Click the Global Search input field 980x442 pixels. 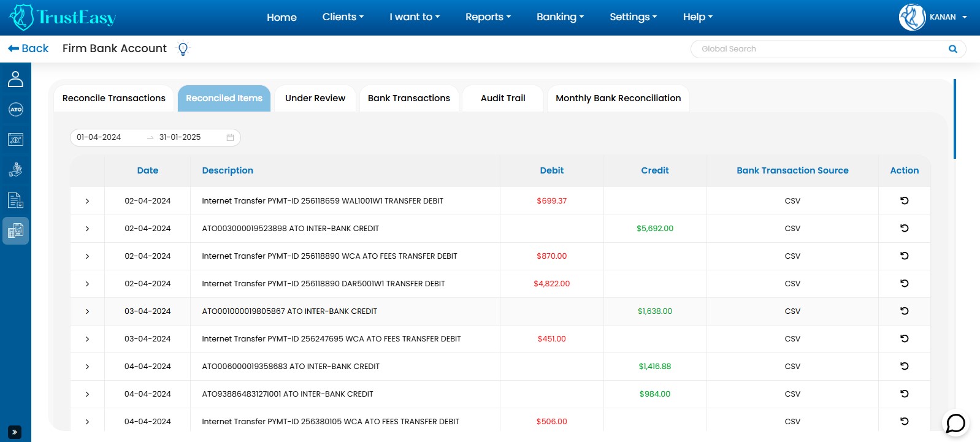click(x=819, y=49)
